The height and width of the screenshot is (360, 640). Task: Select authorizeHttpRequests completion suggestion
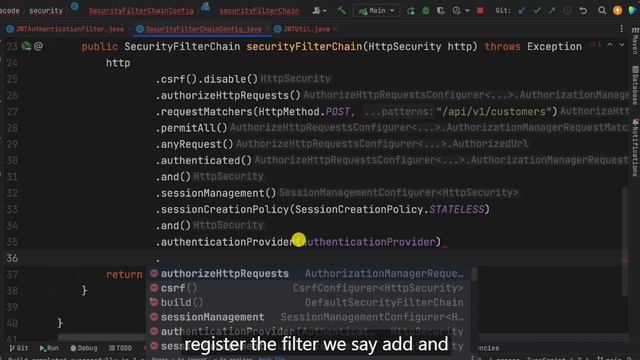tap(309, 273)
